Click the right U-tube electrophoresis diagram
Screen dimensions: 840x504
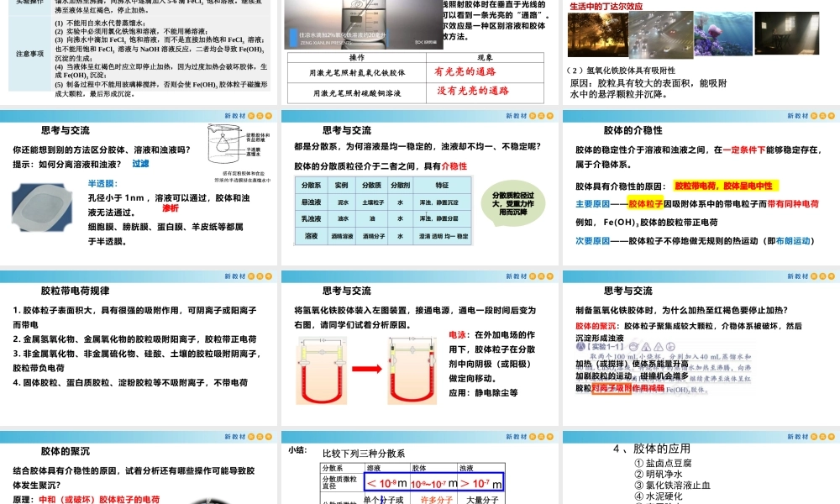coord(412,370)
